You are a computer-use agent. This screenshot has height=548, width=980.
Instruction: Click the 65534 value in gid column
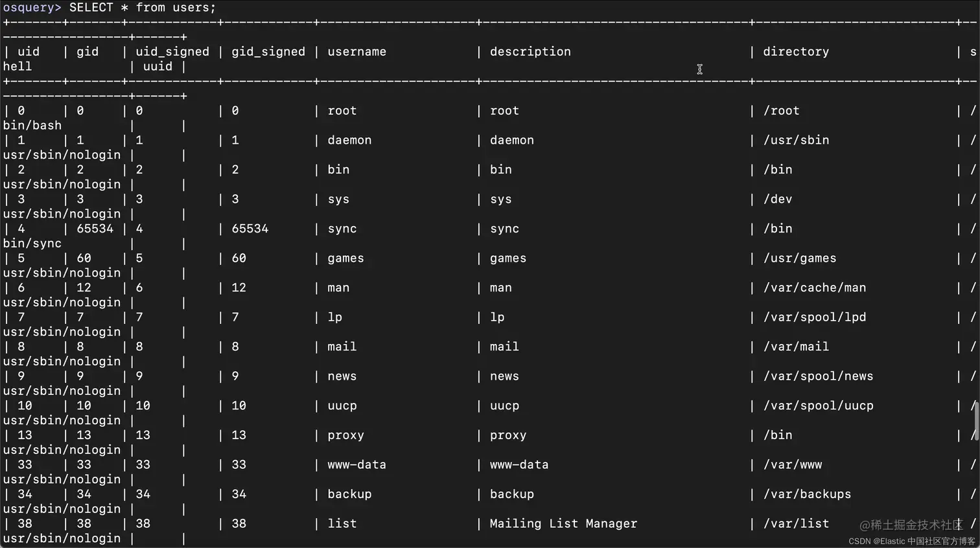click(95, 229)
